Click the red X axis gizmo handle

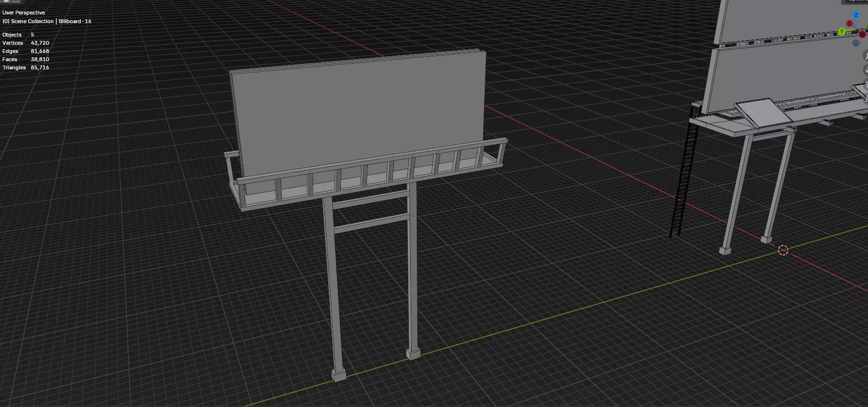(850, 24)
